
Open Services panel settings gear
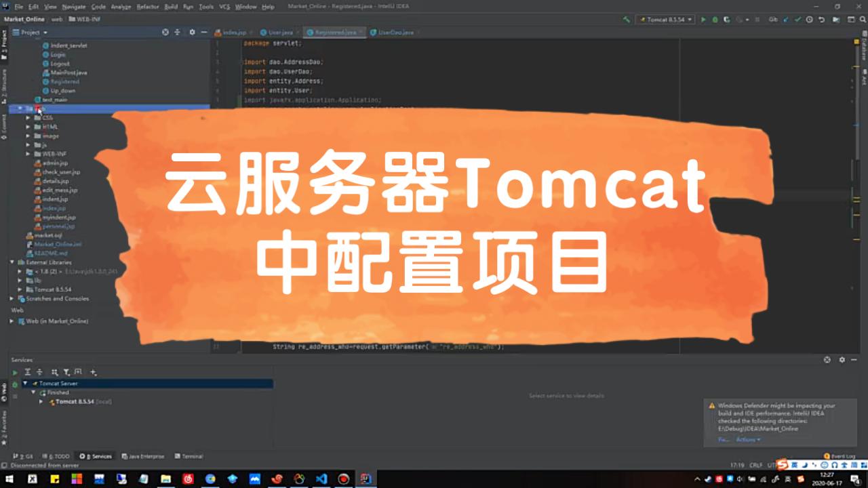pos(842,360)
